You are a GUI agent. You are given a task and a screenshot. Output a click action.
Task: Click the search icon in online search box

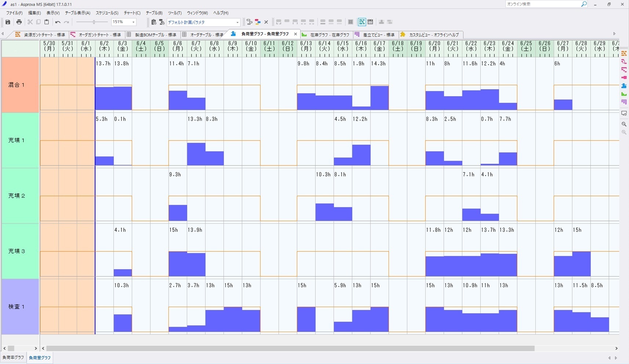click(584, 4)
